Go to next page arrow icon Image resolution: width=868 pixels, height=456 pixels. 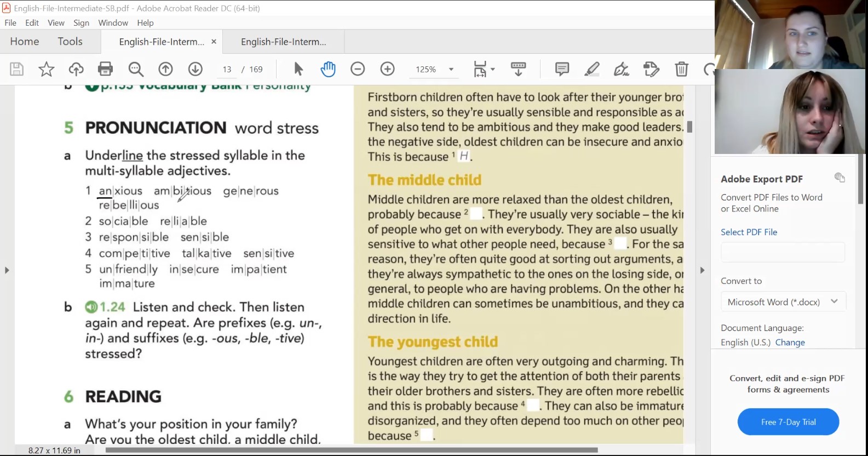click(x=196, y=69)
